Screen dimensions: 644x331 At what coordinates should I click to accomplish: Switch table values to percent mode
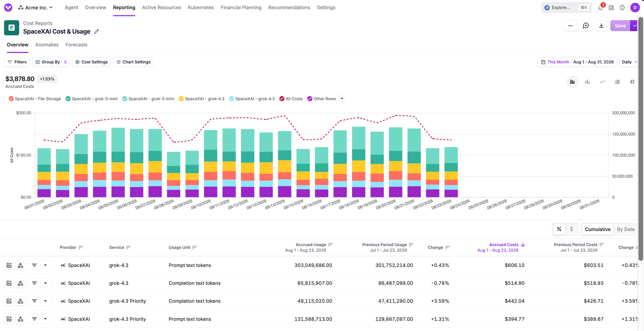pos(559,229)
